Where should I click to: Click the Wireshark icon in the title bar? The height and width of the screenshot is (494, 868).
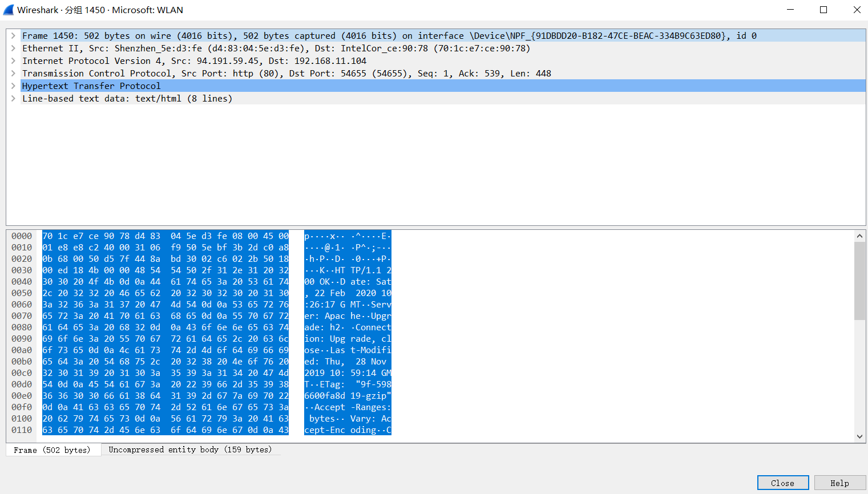pos(9,10)
